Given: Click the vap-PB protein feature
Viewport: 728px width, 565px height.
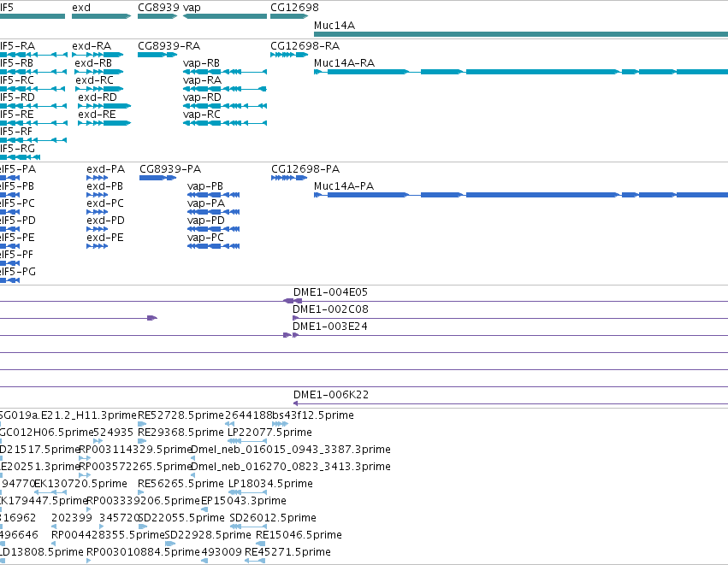Looking at the screenshot, I should tap(214, 195).
